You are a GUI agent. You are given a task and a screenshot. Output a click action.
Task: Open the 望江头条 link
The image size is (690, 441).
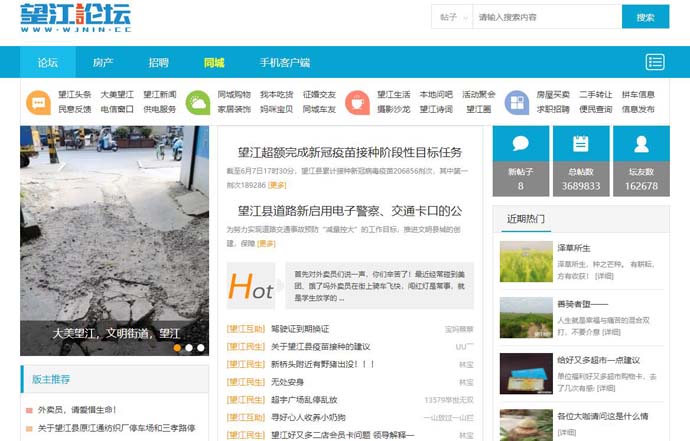point(74,94)
